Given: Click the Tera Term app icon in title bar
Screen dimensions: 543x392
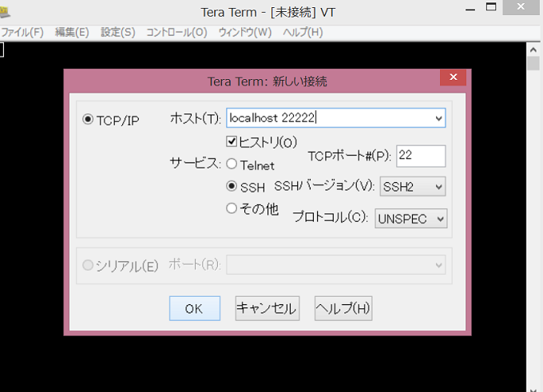Looking at the screenshot, I should (x=5, y=12).
